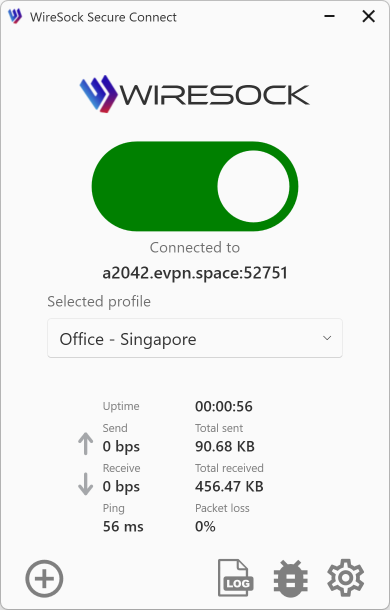Close the WireSock Secure Connect window

coord(369,16)
